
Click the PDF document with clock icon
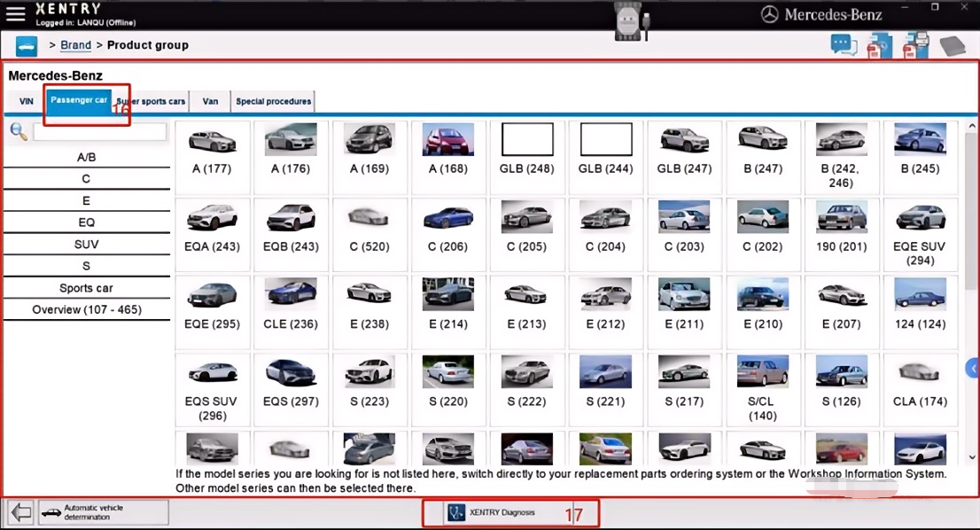click(x=878, y=45)
